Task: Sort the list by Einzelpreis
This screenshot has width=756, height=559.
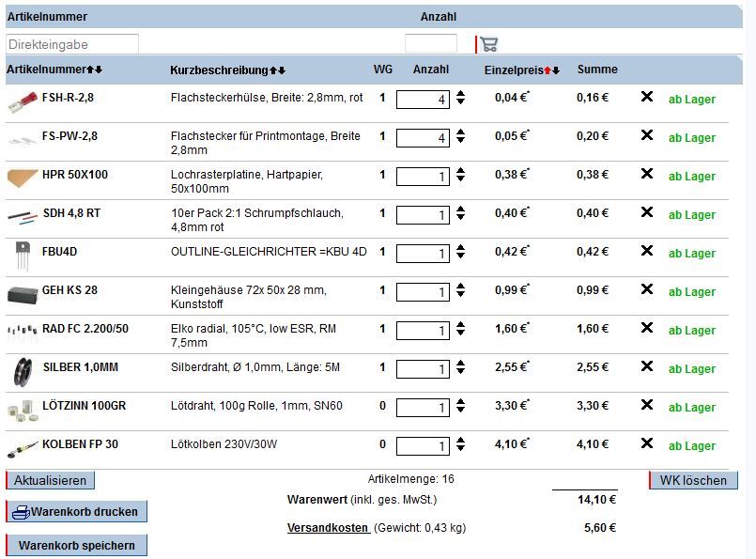Action: point(551,70)
